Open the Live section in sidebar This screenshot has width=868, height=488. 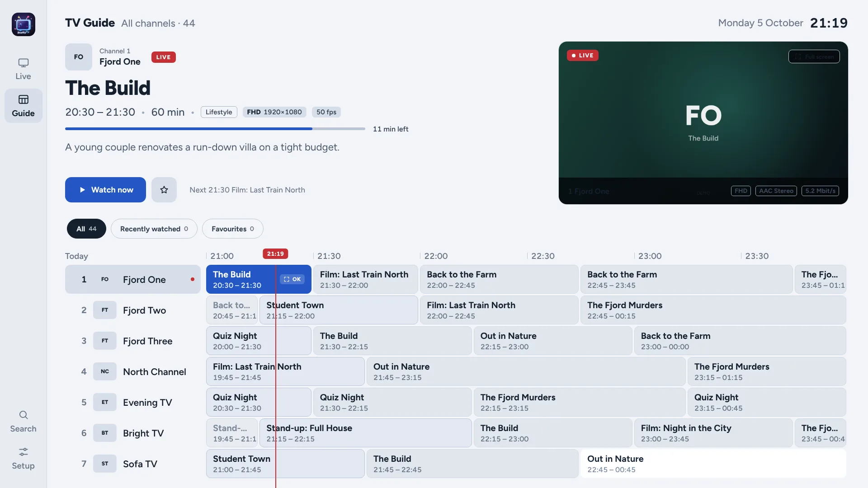click(x=23, y=69)
